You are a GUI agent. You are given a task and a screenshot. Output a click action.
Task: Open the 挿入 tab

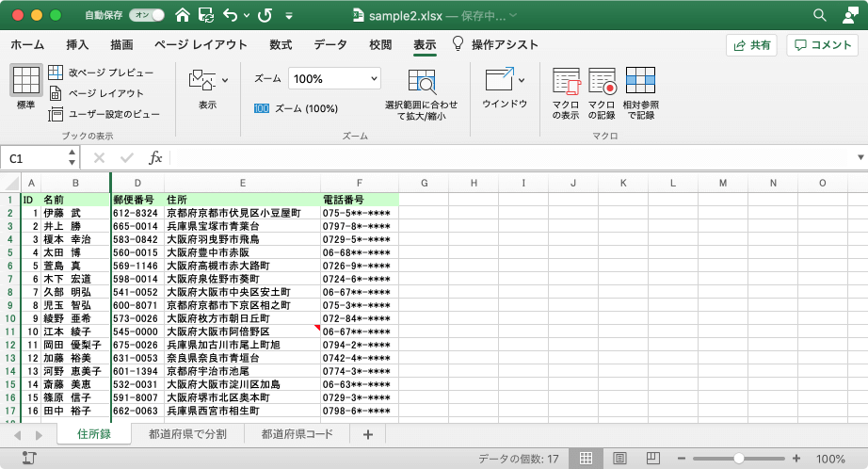click(x=77, y=45)
